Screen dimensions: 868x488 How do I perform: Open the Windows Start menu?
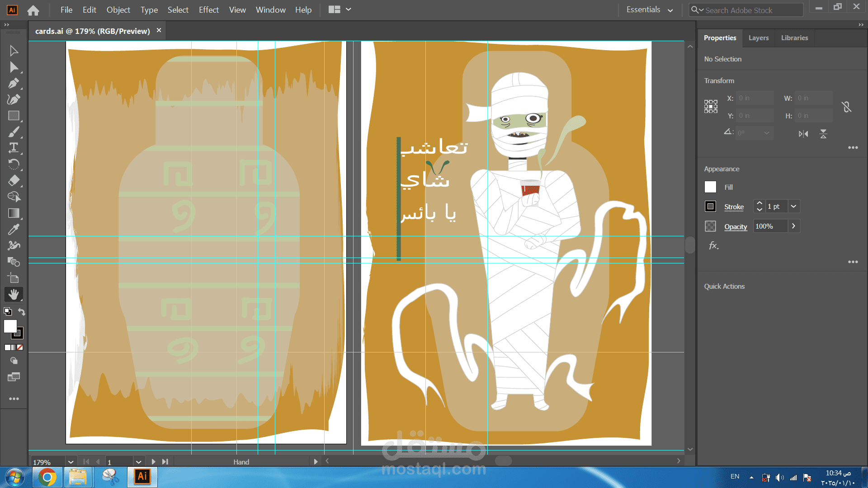(x=15, y=477)
